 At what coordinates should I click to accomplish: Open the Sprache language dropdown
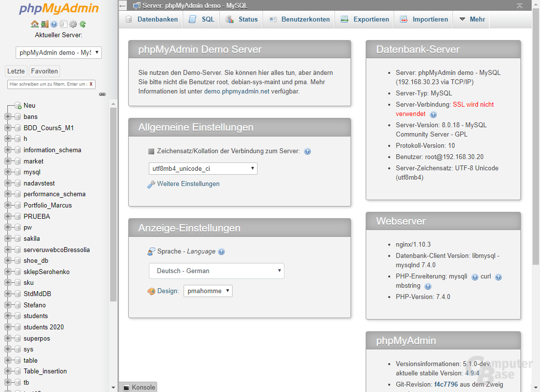(216, 271)
